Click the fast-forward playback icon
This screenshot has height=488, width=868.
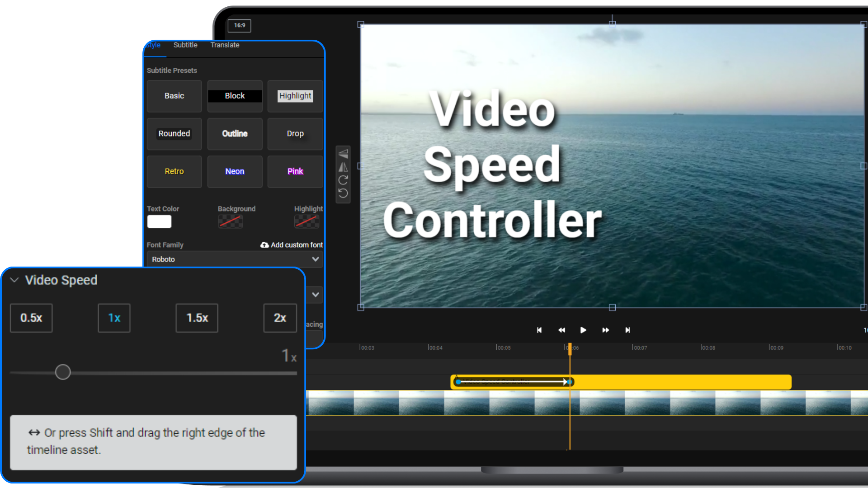[x=606, y=330]
